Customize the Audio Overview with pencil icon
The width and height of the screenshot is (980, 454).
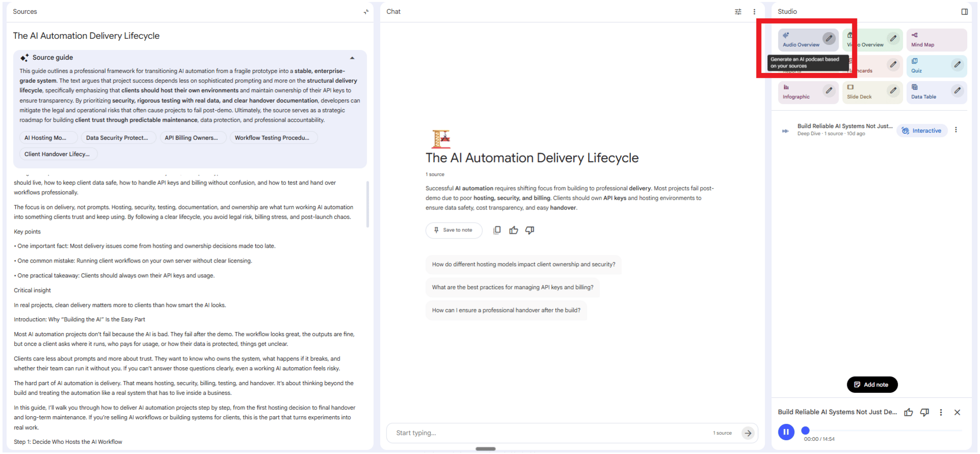pyautogui.click(x=829, y=38)
